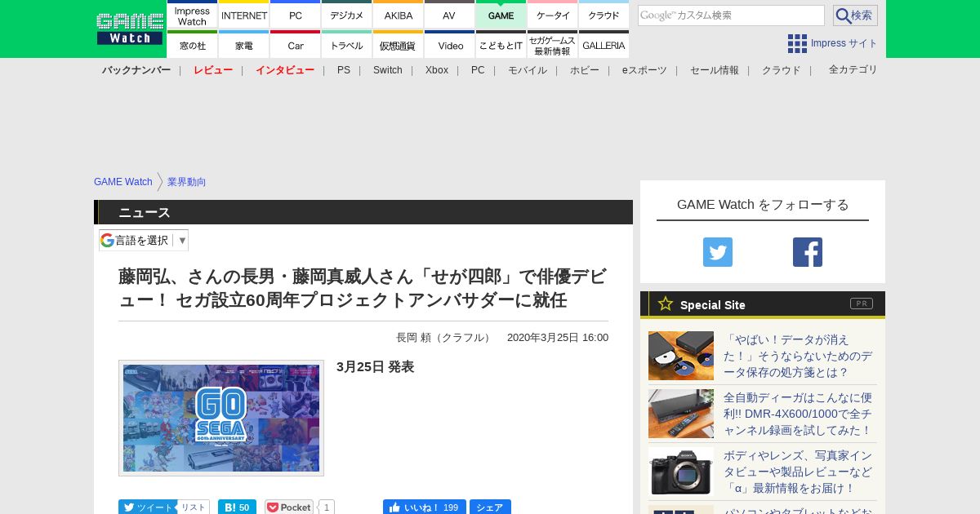Open the GALLERIA tab
The height and width of the screenshot is (514, 980).
click(604, 45)
